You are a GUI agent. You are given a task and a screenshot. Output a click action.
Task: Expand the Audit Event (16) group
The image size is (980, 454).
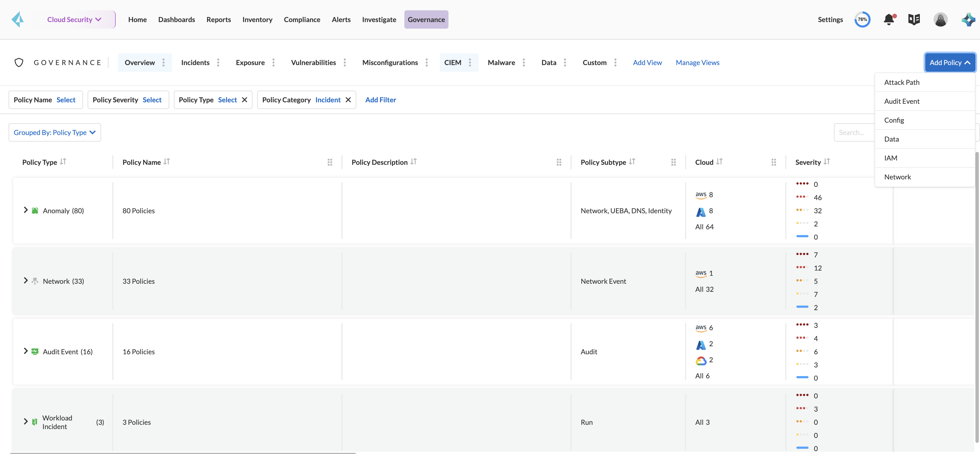tap(25, 351)
